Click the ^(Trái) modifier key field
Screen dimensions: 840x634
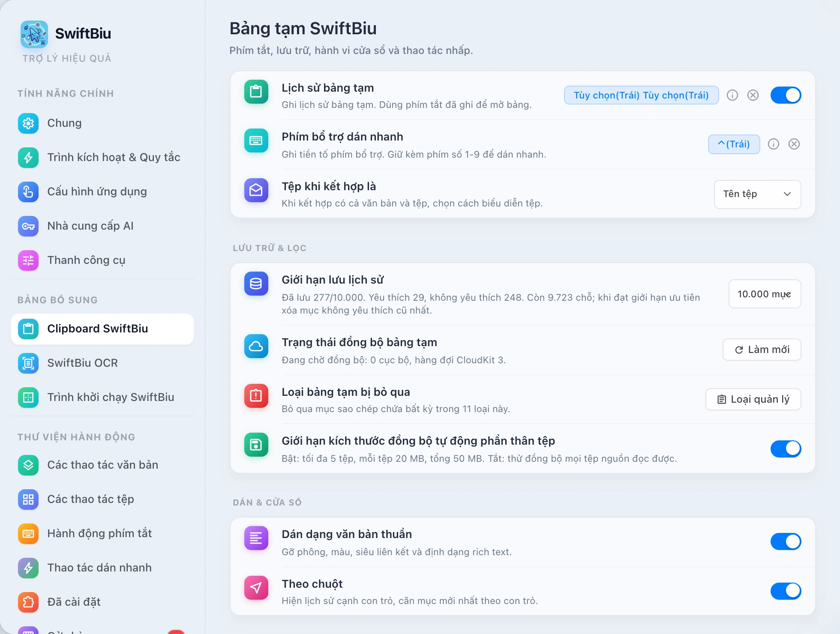(x=734, y=144)
